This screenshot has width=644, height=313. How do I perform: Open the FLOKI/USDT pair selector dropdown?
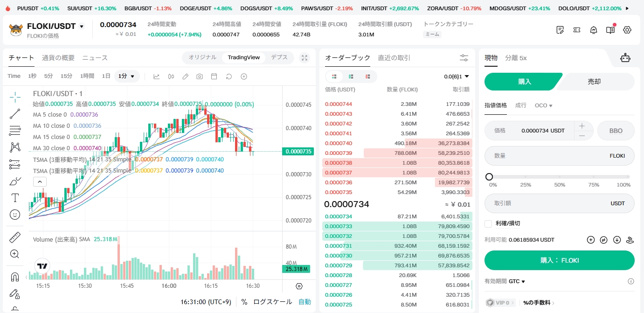[82, 27]
